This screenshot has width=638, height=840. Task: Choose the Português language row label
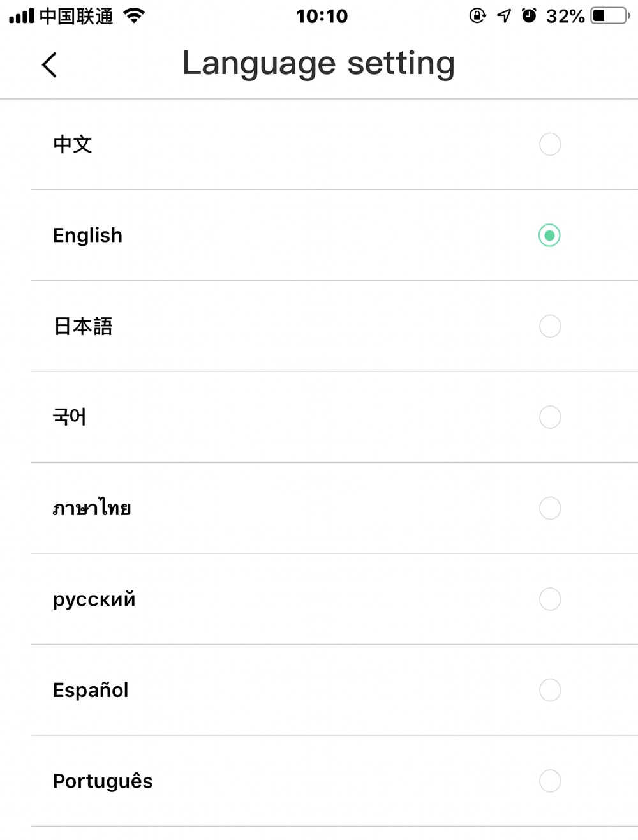point(103,781)
